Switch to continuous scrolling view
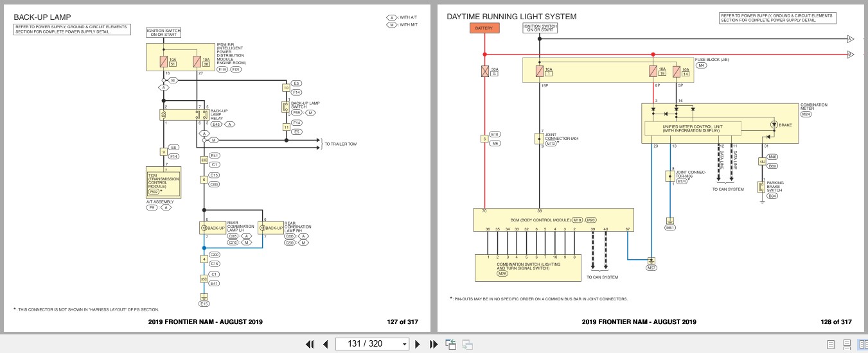The image size is (868, 353). (847, 345)
